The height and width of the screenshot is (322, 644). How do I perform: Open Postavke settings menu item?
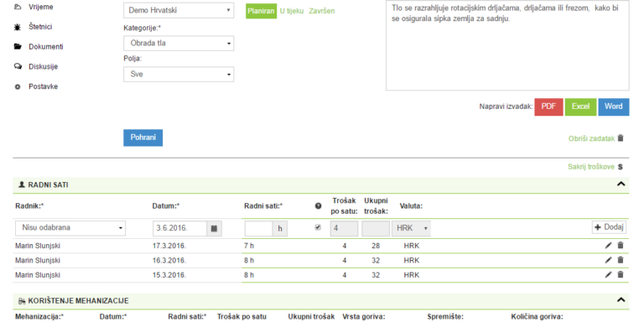pyautogui.click(x=43, y=86)
